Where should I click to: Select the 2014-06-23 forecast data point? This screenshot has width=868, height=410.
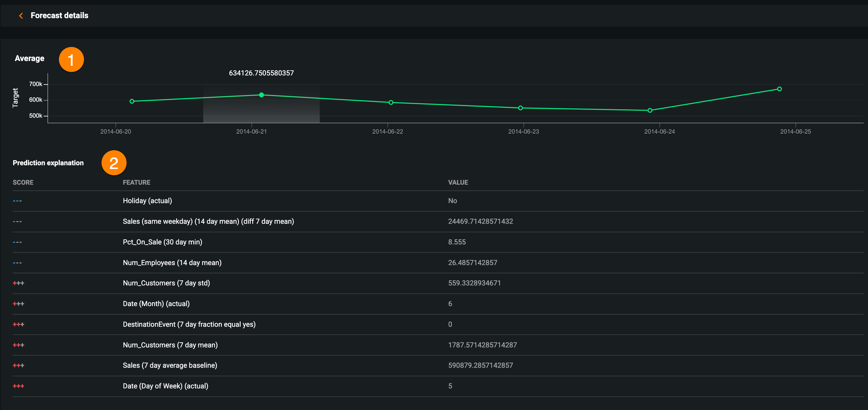[520, 108]
